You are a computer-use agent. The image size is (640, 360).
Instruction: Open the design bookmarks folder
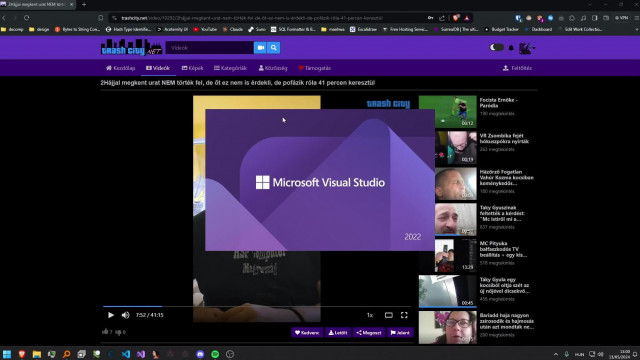tap(39, 29)
